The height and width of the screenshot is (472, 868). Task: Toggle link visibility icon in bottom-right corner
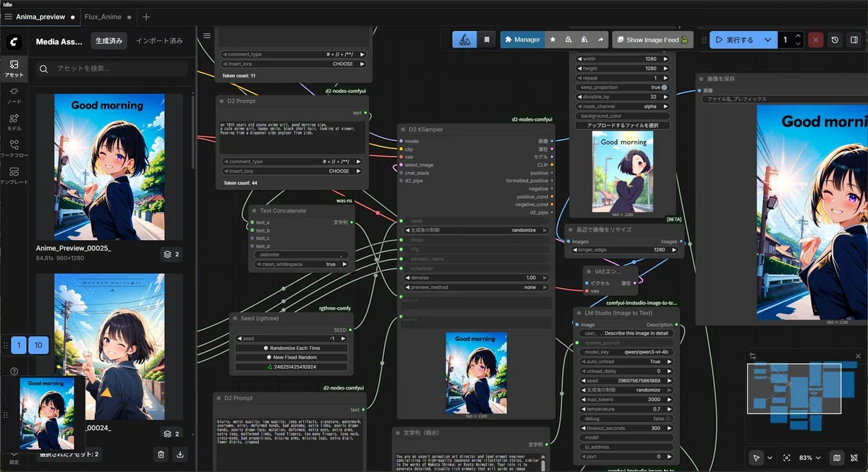(x=854, y=458)
